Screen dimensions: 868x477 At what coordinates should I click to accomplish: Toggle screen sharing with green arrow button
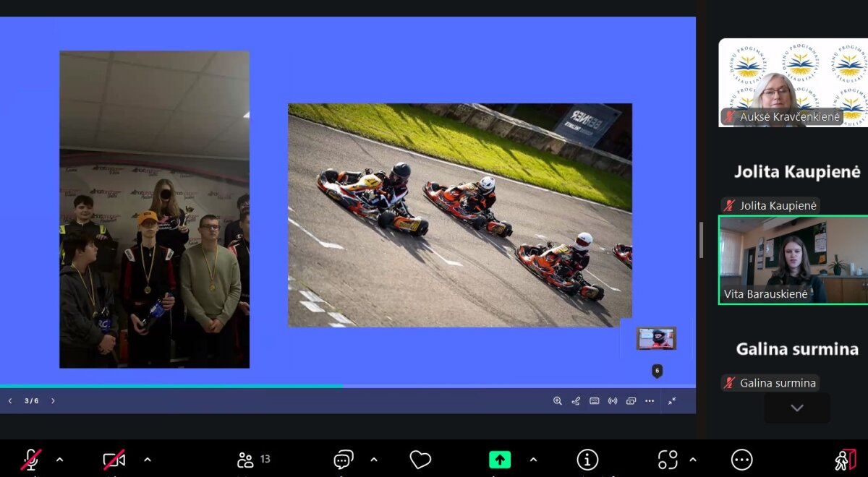(499, 460)
